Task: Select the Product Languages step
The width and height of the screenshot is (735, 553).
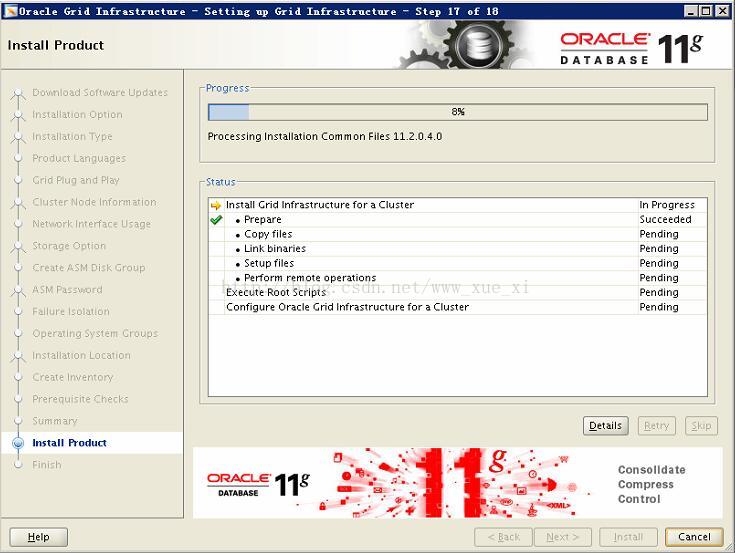Action: (x=79, y=158)
